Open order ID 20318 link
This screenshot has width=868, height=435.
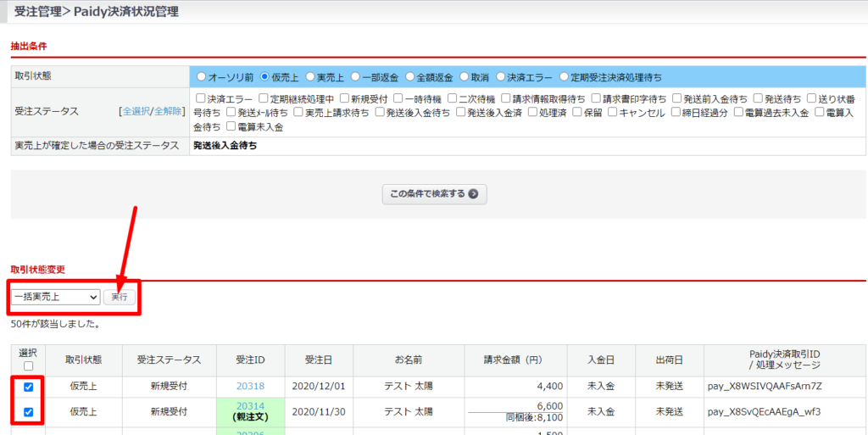coord(250,388)
